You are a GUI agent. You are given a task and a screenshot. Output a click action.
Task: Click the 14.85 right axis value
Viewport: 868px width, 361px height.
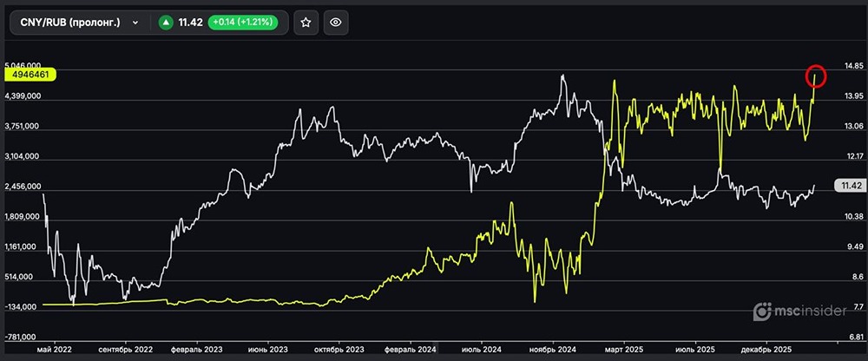(x=853, y=67)
